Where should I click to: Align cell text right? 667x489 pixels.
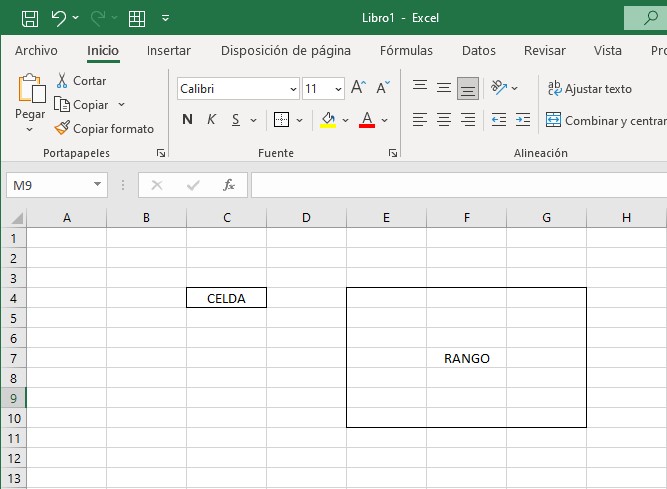tap(468, 120)
